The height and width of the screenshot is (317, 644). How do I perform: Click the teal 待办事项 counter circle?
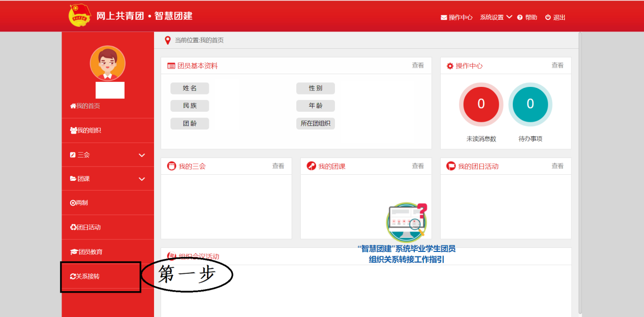click(530, 104)
